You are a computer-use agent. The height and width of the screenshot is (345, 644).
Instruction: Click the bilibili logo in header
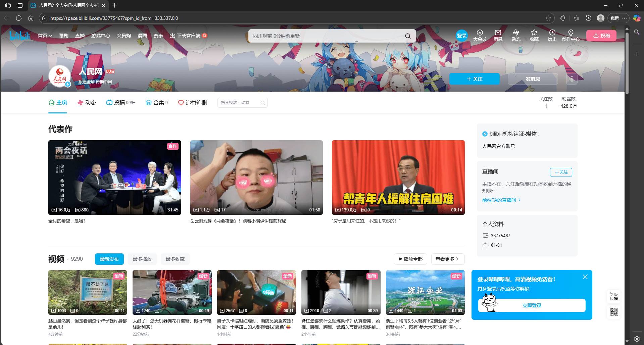pos(20,35)
